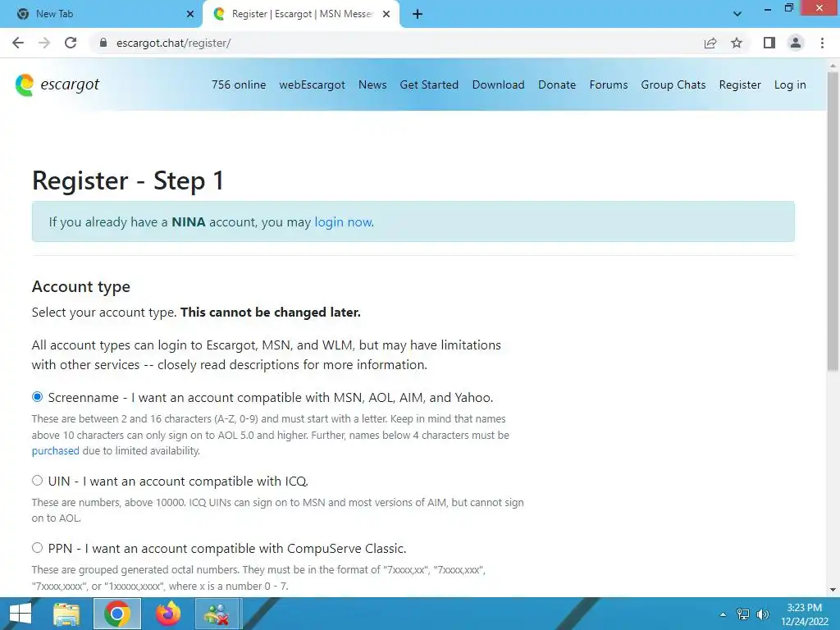Open the Chrome side panel icon
Screen dimensions: 840x630
(x=769, y=43)
